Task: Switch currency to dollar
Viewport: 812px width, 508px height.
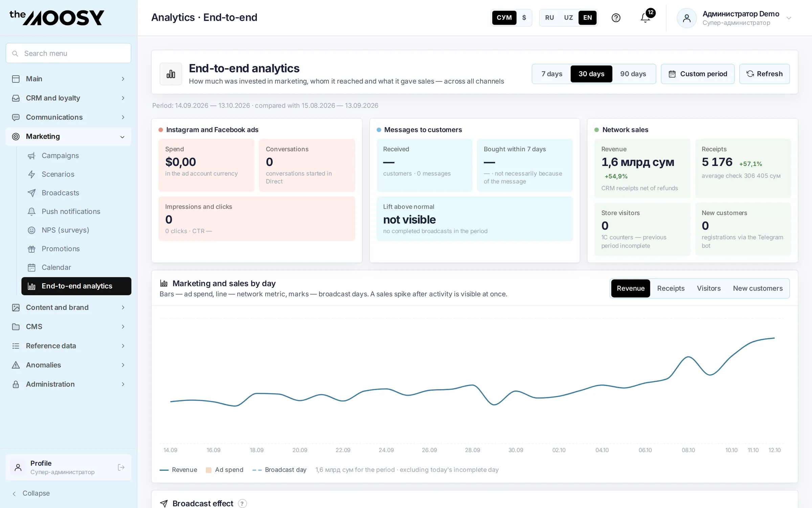Action: click(x=524, y=18)
